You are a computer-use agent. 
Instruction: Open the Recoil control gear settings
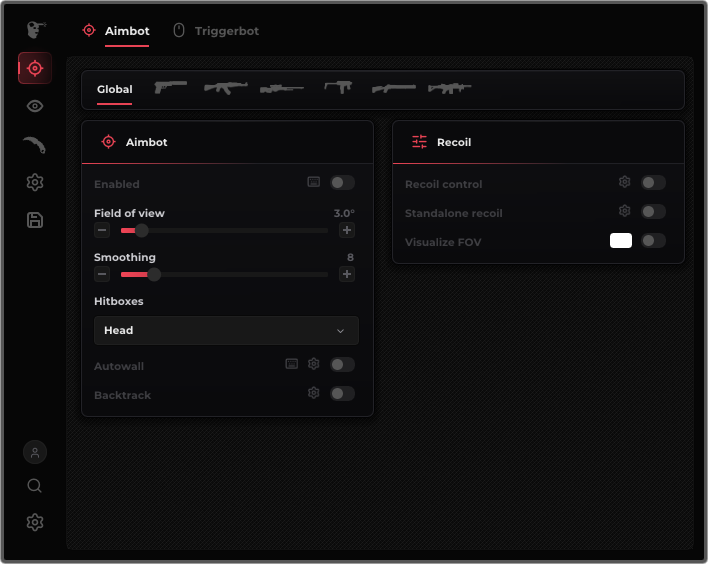coord(624,182)
